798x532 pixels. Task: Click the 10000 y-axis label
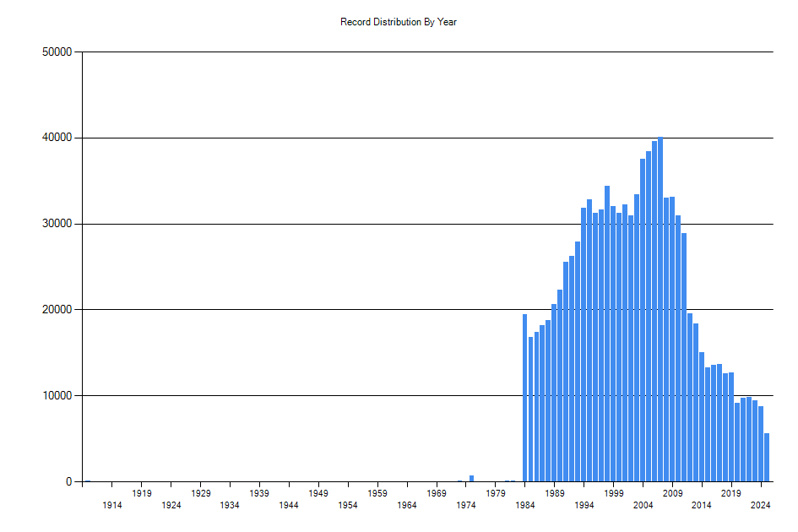(x=57, y=396)
